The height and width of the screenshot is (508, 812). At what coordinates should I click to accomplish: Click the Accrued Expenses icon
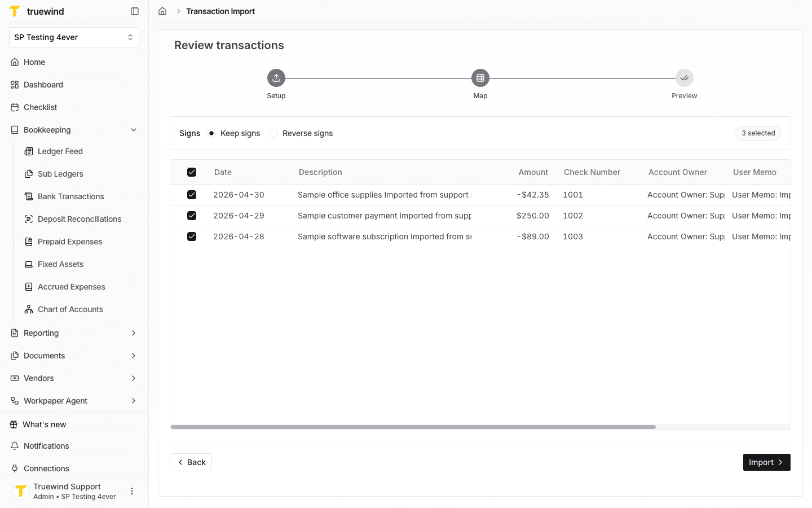(x=29, y=287)
